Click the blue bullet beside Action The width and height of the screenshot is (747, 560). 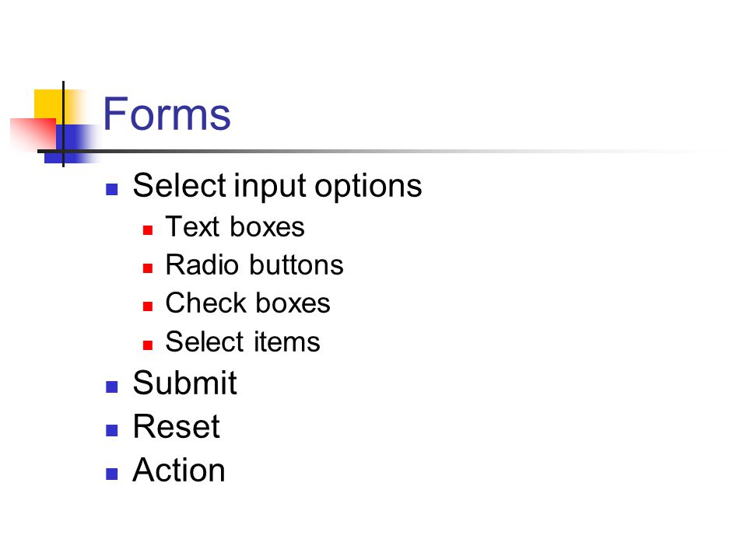112,474
